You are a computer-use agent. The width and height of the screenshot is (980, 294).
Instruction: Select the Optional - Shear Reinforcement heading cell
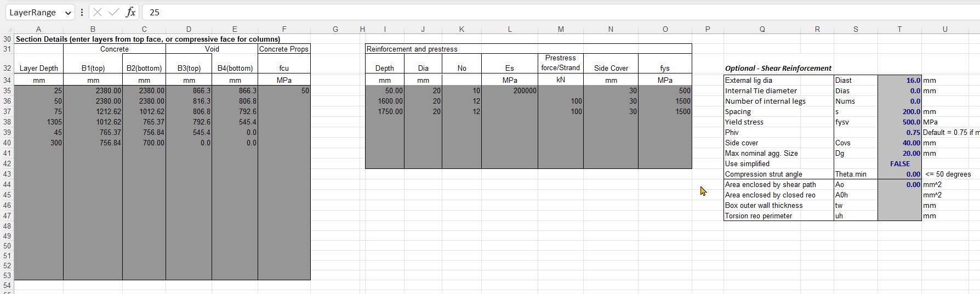pyautogui.click(x=778, y=68)
